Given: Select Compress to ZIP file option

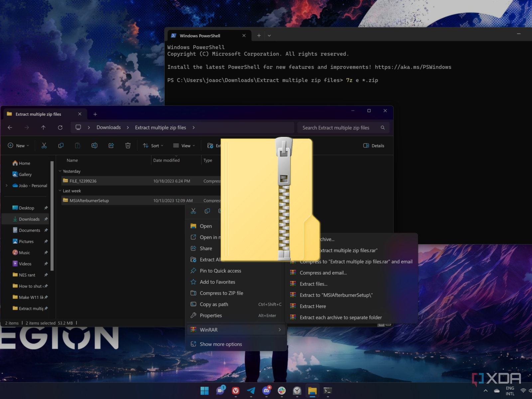Looking at the screenshot, I should pyautogui.click(x=221, y=293).
